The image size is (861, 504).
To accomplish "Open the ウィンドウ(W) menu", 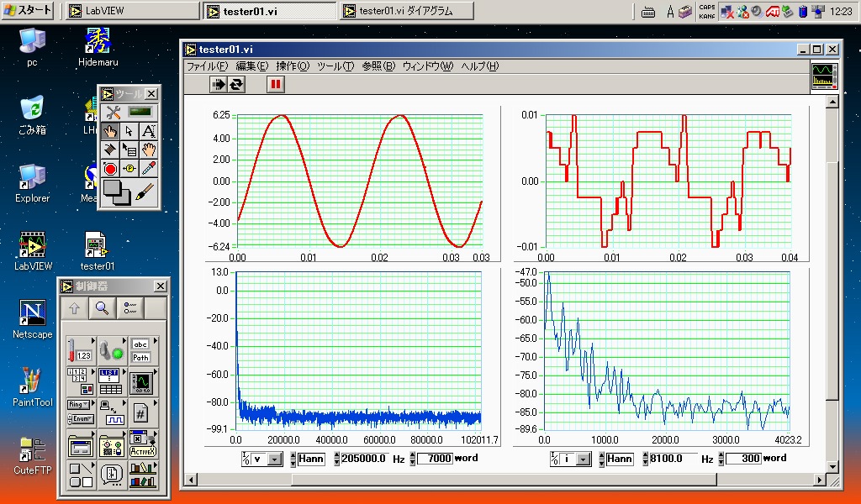I will (x=427, y=66).
